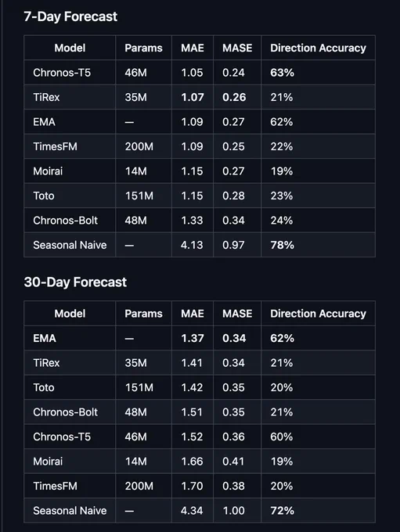400x532 pixels.
Task: Select TiRex model cell in 7-Day table
Action: click(x=46, y=97)
